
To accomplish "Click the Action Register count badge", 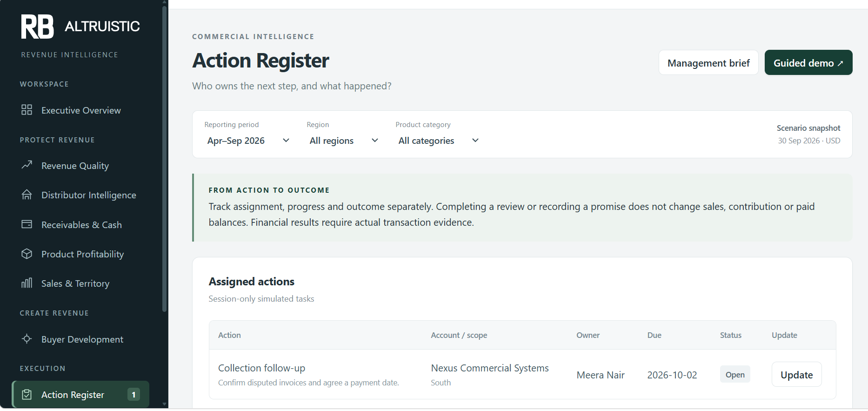I will point(134,395).
